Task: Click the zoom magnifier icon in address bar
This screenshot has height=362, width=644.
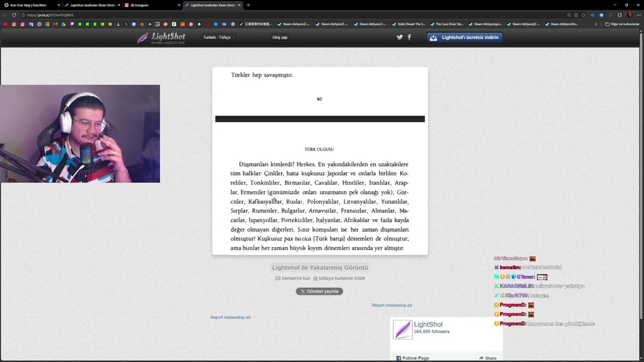Action: coord(569,15)
